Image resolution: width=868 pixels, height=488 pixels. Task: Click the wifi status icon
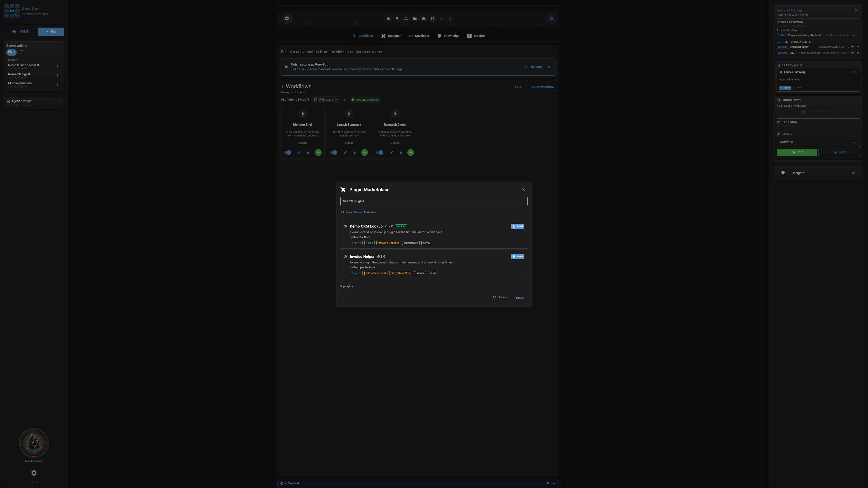450,19
